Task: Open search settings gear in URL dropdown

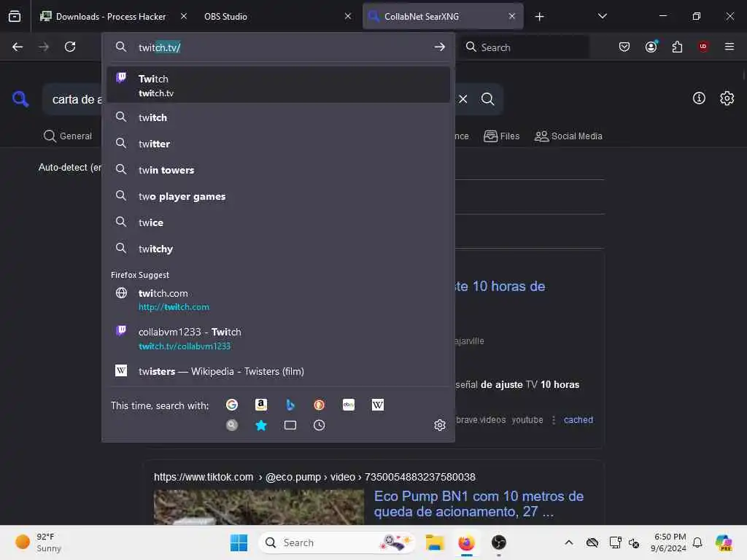Action: click(440, 425)
